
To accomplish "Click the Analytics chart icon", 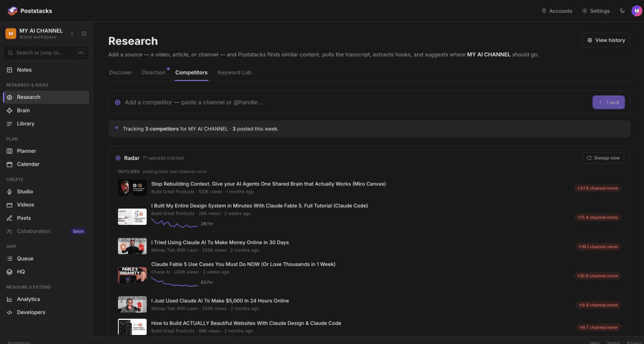I will pos(9,299).
